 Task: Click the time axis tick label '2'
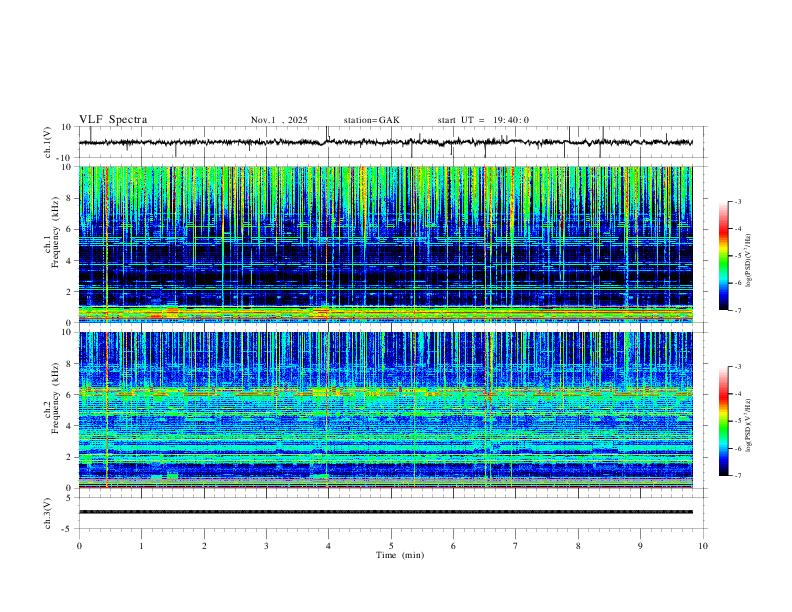pos(204,546)
